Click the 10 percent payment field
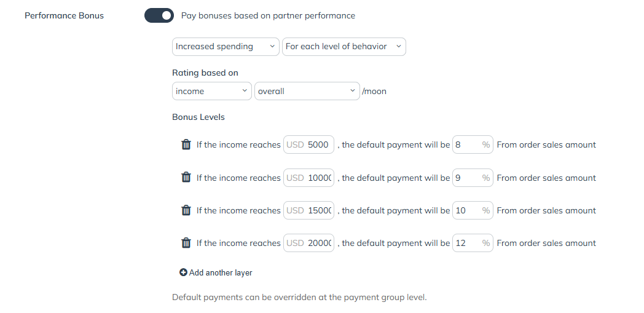This screenshot has height=313, width=644. pos(473,210)
